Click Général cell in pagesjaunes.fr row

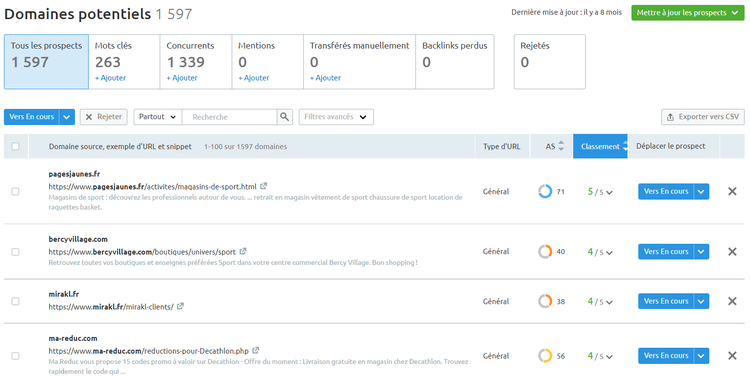[496, 191]
